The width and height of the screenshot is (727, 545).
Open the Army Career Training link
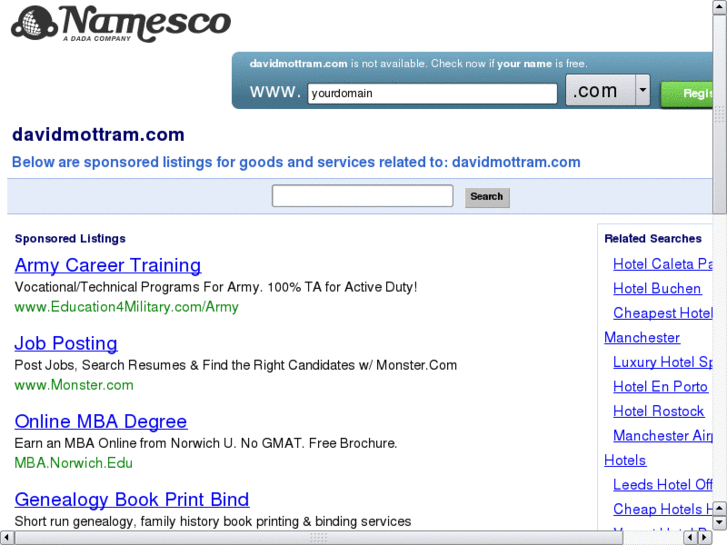point(108,265)
